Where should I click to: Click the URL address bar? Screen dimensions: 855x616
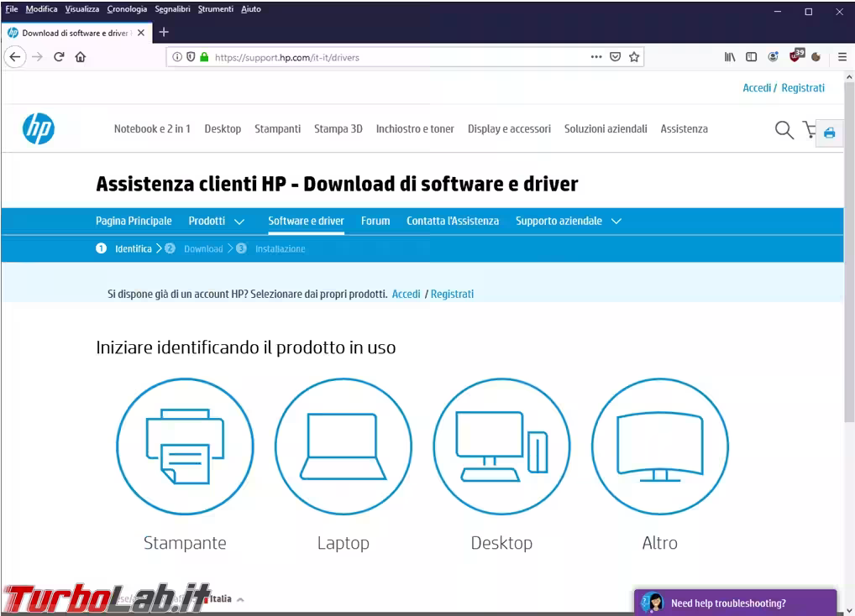coord(395,57)
